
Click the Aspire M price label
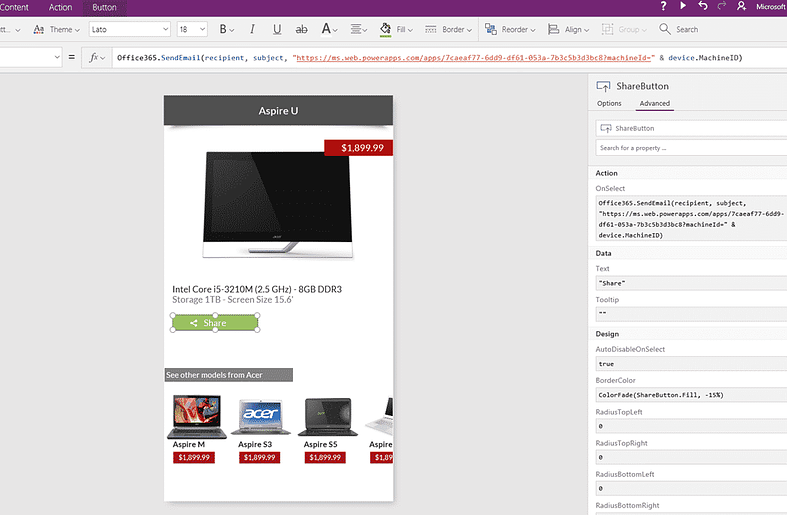[x=194, y=457]
